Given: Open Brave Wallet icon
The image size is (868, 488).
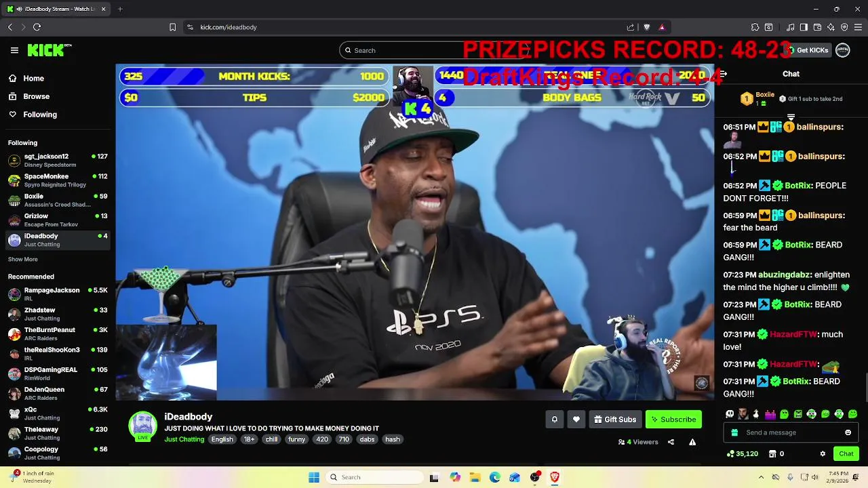Looking at the screenshot, I should tap(817, 27).
